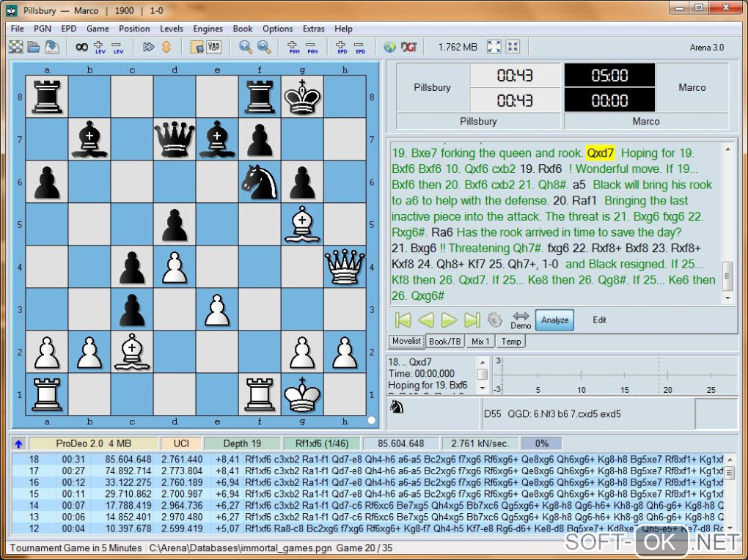The image size is (748, 560).
Task: Select the white queen on h4
Action: pyautogui.click(x=345, y=267)
